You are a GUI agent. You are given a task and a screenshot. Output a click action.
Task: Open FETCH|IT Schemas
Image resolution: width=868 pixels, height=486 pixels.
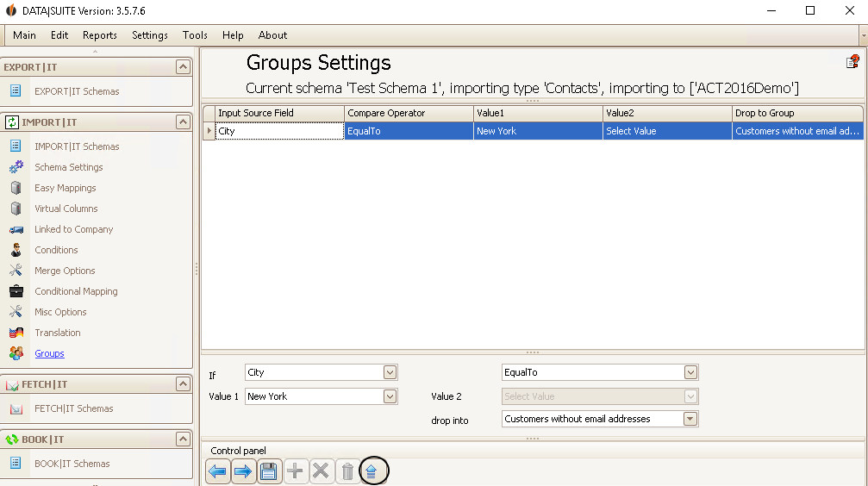(73, 408)
